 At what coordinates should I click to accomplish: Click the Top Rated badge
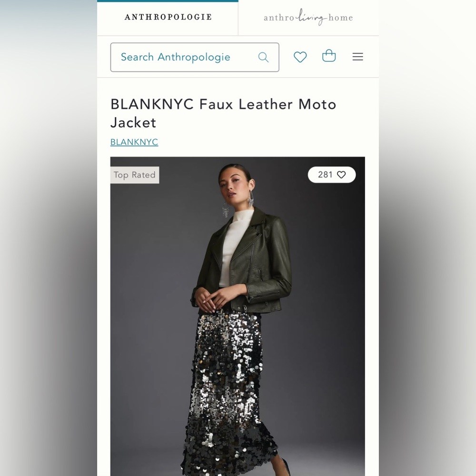pyautogui.click(x=135, y=175)
